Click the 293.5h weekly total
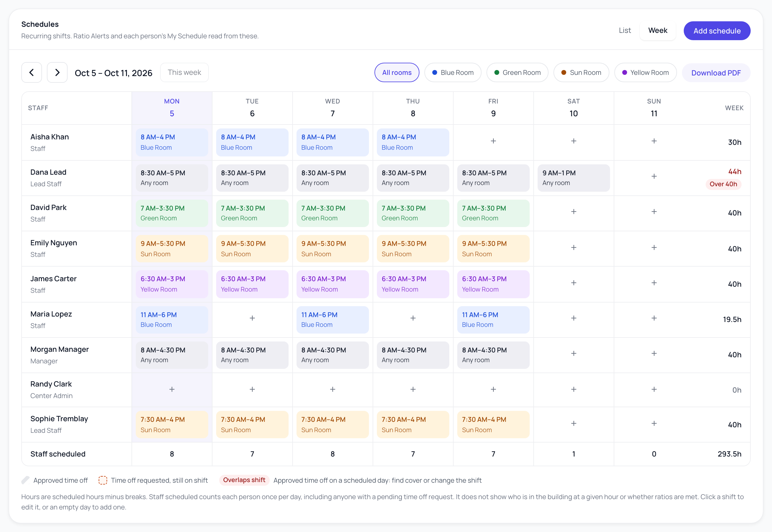The width and height of the screenshot is (772, 532). (729, 454)
